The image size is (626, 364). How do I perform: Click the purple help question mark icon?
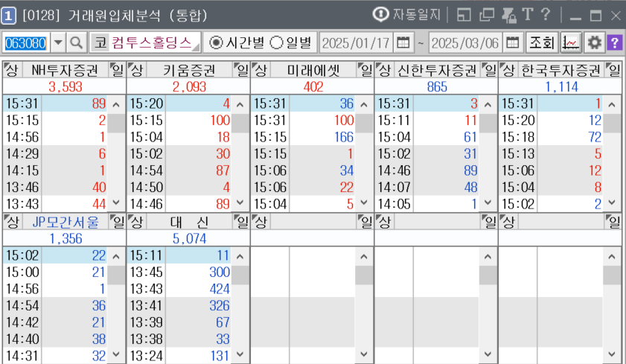pyautogui.click(x=614, y=42)
